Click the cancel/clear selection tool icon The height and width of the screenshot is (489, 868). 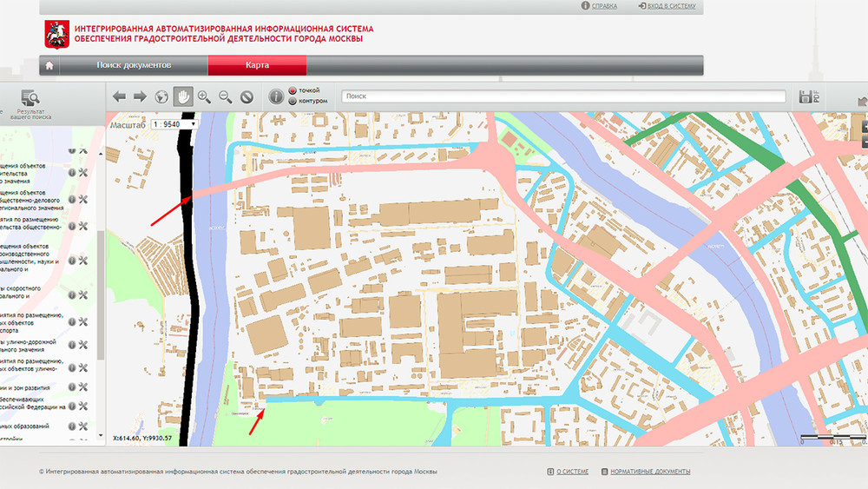247,97
